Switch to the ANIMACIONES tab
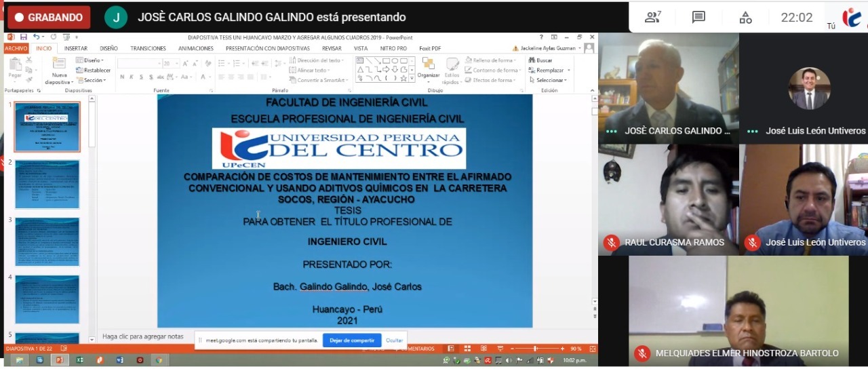This screenshot has height=371, width=868. pos(196,49)
